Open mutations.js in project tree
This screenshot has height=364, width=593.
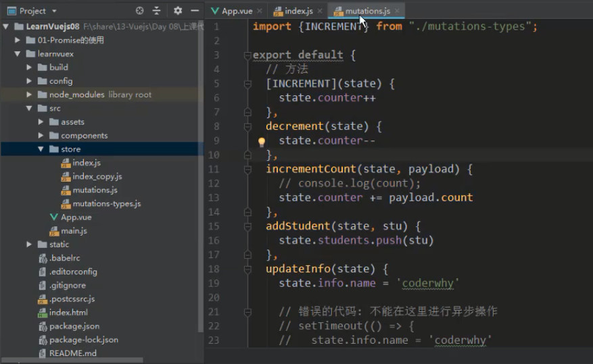pos(95,190)
